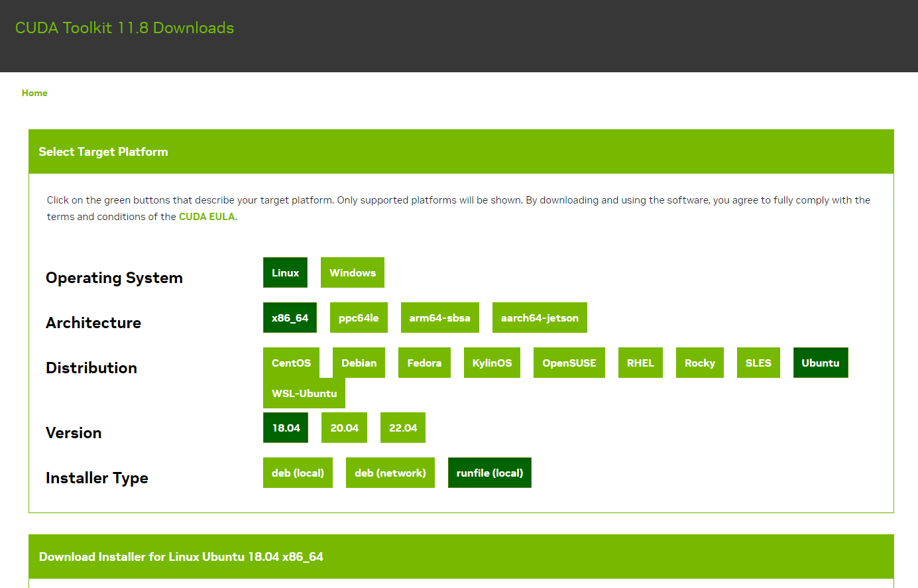Pick Fedora distribution
This screenshot has height=588, width=918.
click(424, 363)
